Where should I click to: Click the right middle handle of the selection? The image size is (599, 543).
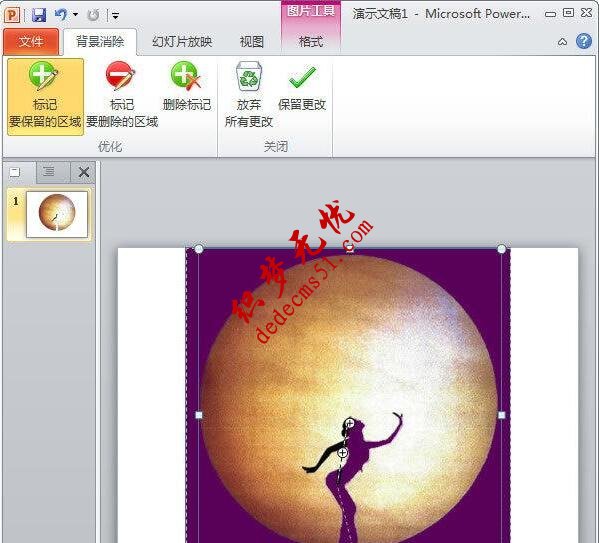pyautogui.click(x=502, y=415)
